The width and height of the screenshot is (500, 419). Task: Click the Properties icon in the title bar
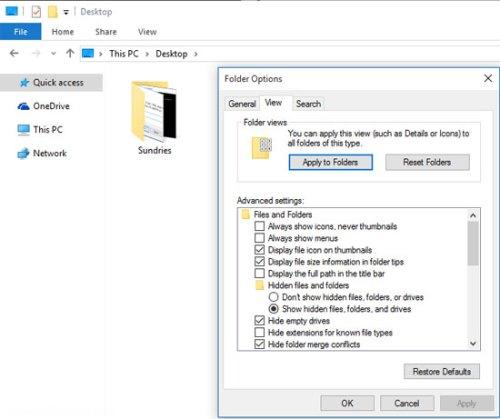36,12
